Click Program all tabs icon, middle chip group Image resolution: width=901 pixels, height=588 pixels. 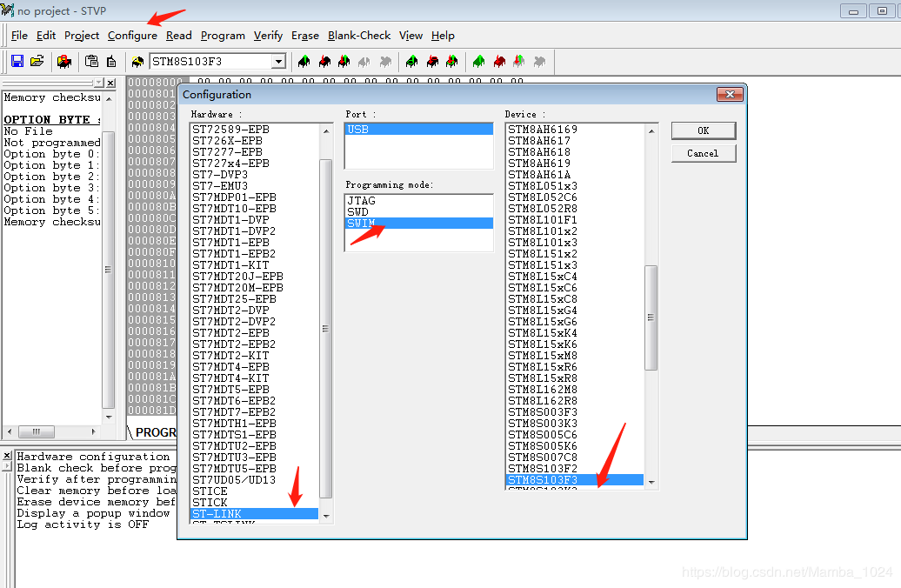[x=432, y=62]
